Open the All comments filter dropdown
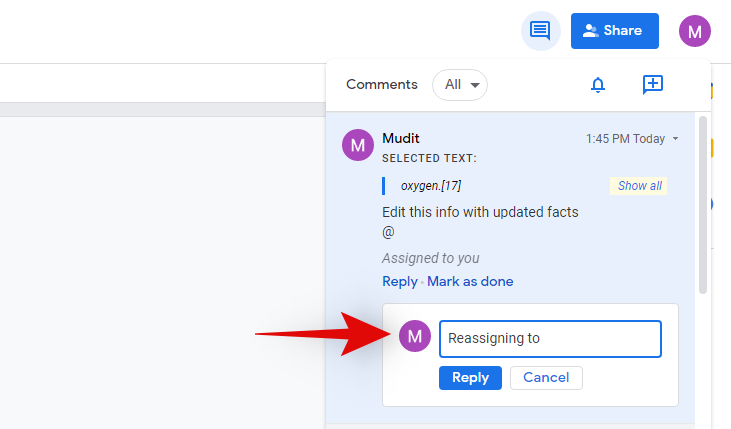731x429 pixels. (460, 85)
